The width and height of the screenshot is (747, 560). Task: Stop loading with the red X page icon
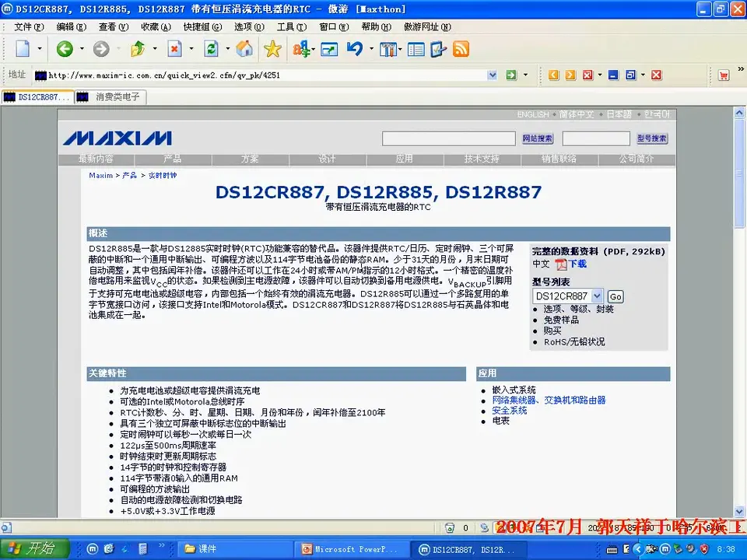click(175, 48)
